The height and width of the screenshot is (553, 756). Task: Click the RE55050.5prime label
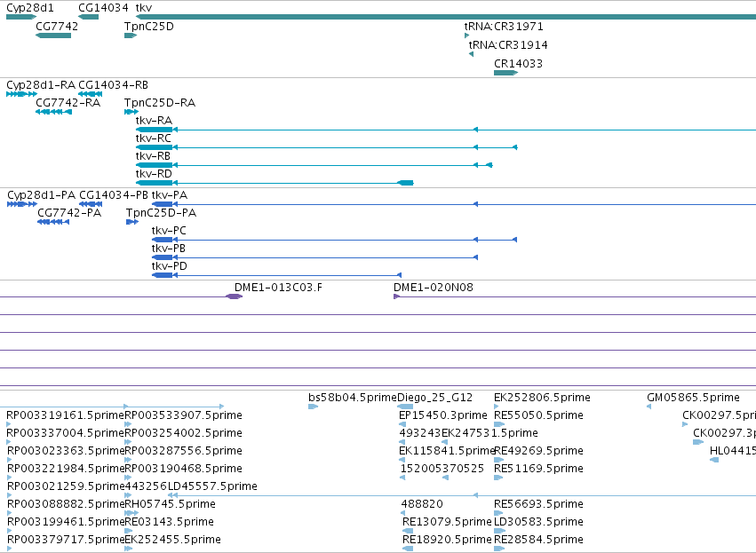(538, 415)
